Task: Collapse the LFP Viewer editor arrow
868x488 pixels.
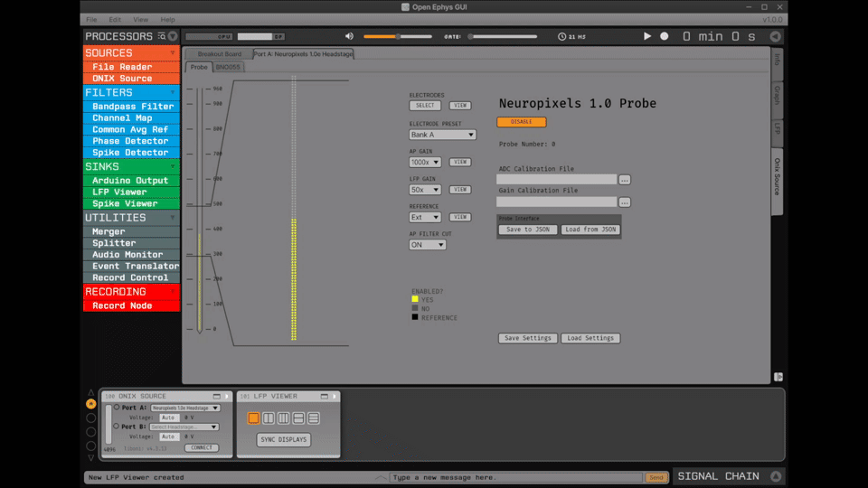Action: tap(335, 396)
